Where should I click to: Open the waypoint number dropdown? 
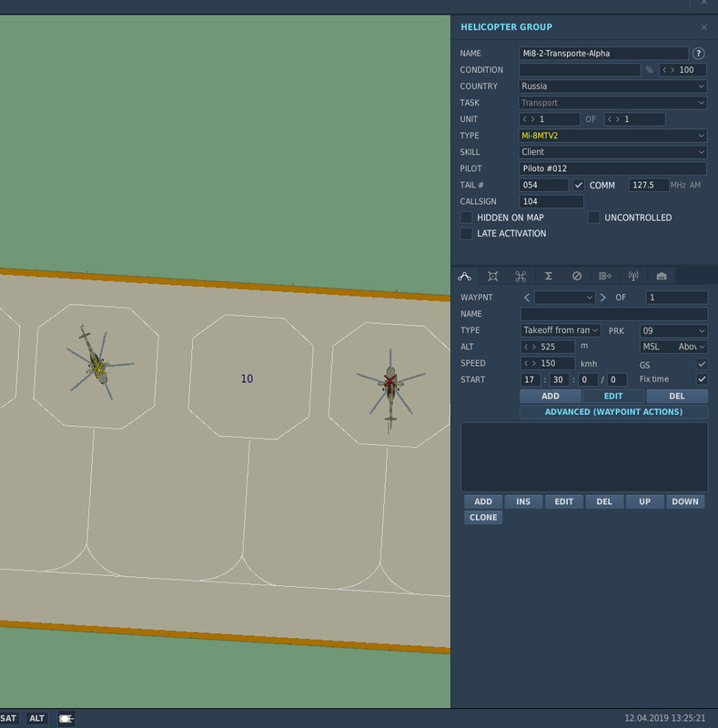coord(564,298)
